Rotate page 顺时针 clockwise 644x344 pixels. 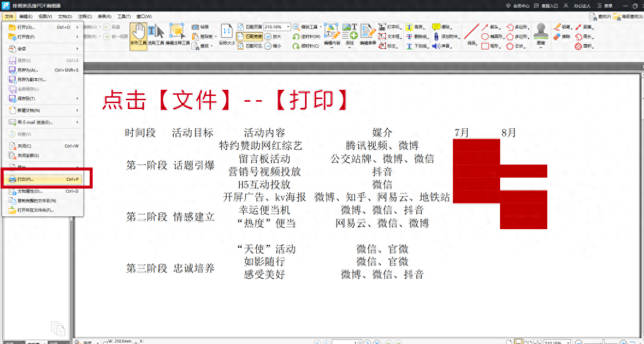click(306, 46)
